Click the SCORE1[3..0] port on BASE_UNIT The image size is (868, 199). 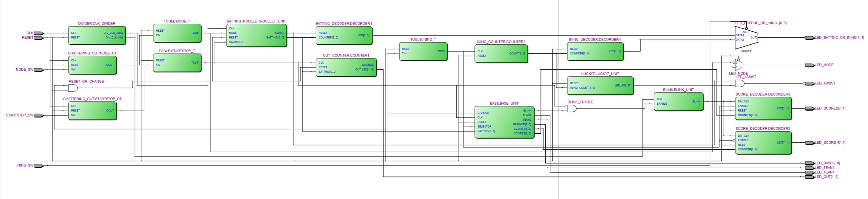point(522,129)
